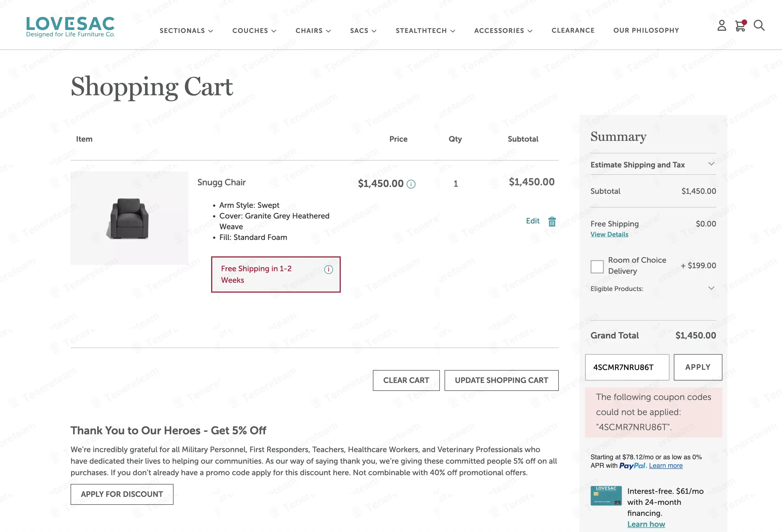Click the quantity value for Snugg Chair
The height and width of the screenshot is (532, 782).
(456, 184)
